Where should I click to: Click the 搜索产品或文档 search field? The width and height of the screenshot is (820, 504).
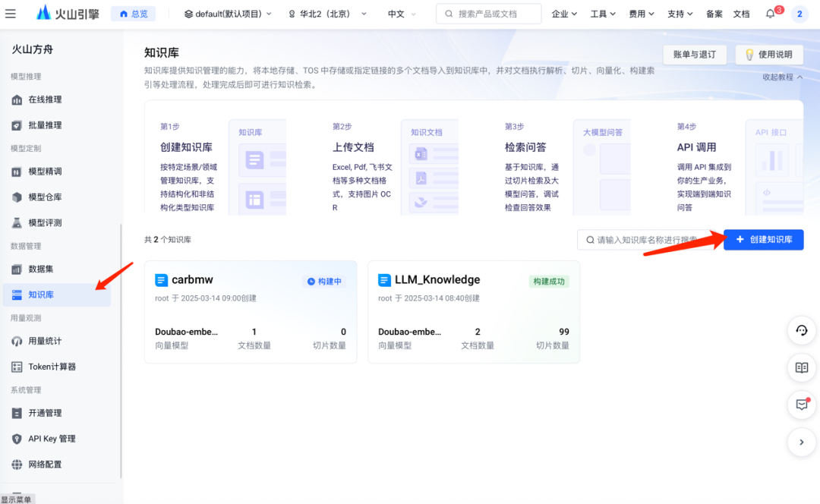(488, 14)
